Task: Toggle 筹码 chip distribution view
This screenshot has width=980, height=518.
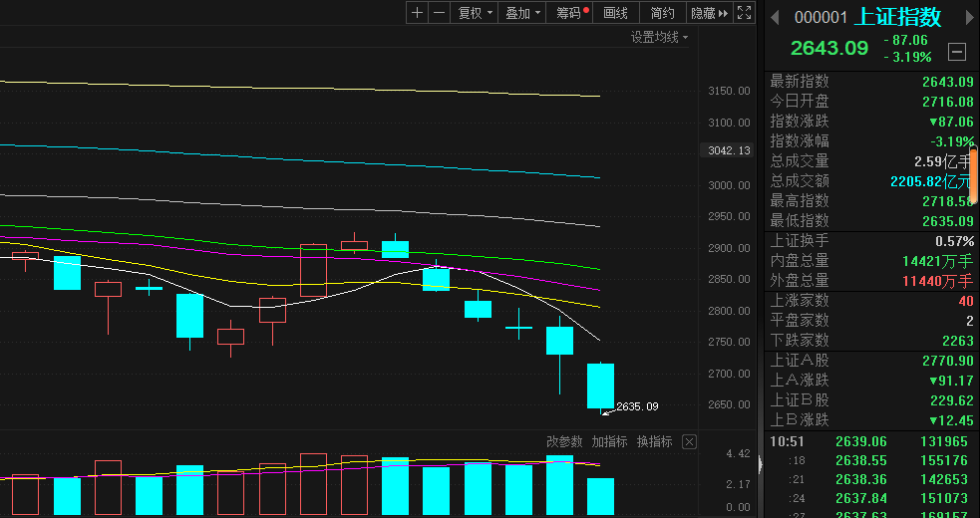Action: pyautogui.click(x=572, y=13)
